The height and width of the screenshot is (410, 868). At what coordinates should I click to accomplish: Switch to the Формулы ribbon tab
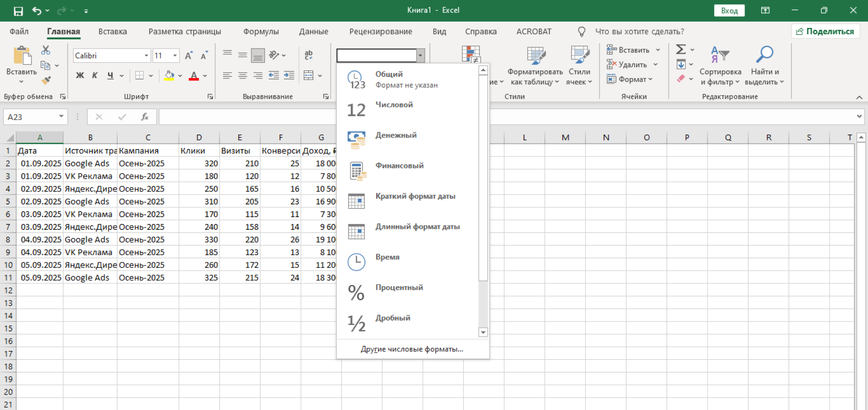[x=261, y=32]
